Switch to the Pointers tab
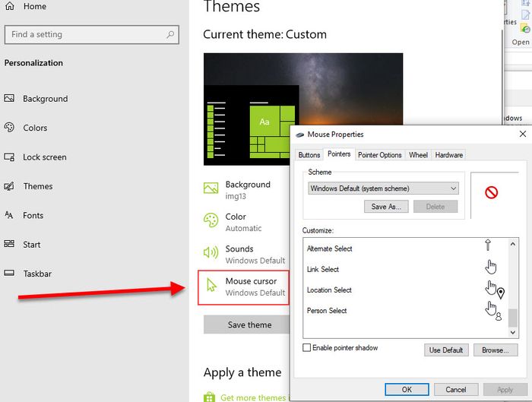Viewport: 532px width, 402px height. pos(339,154)
